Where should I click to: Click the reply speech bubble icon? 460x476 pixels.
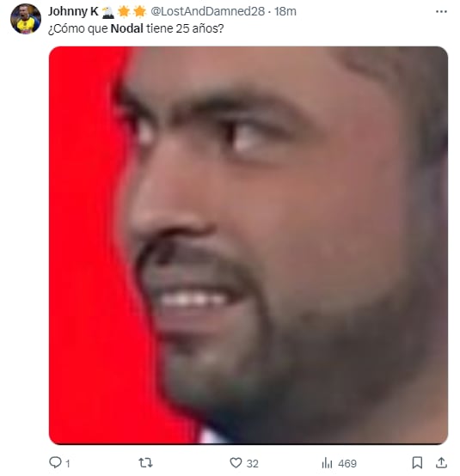[55, 462]
